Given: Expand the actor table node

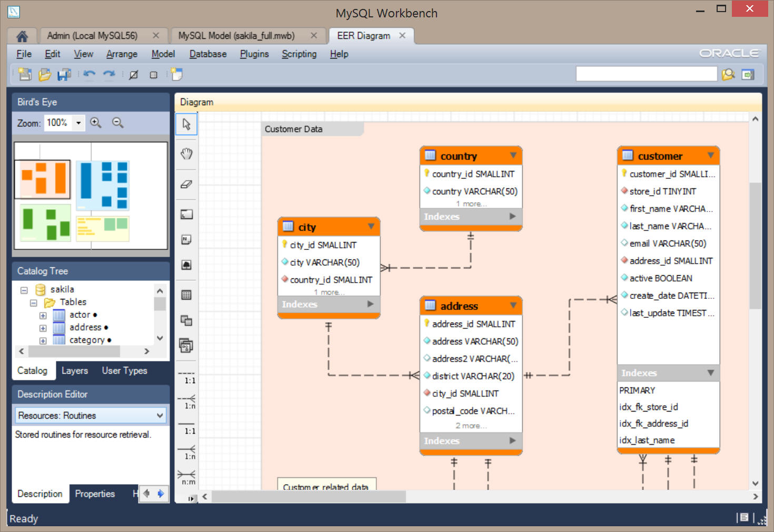Looking at the screenshot, I should [43, 316].
